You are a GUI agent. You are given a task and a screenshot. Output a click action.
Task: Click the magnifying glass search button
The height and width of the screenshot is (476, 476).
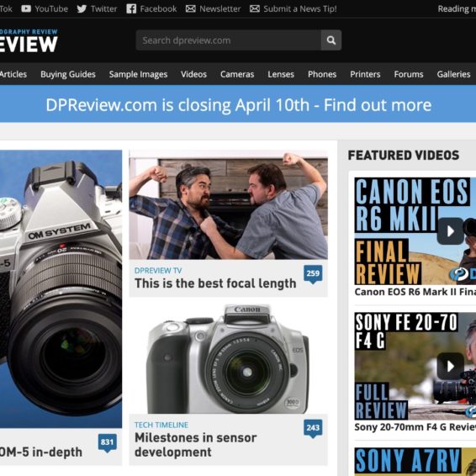coord(331,40)
